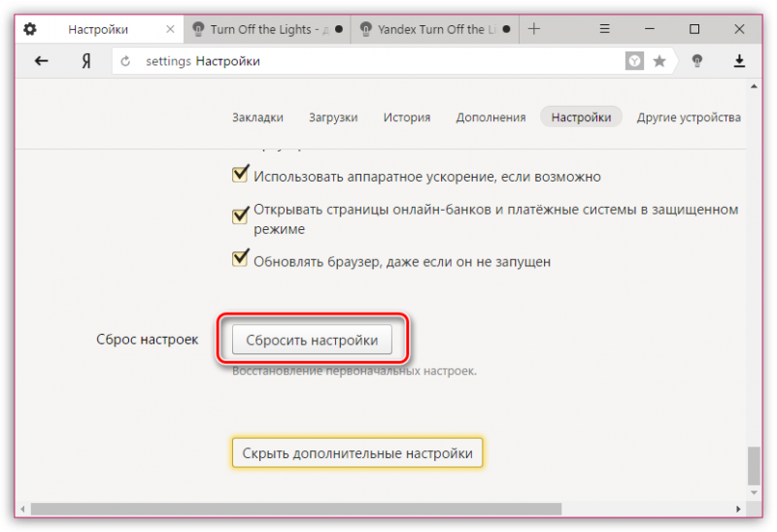Minimize the browser window

pos(650,29)
